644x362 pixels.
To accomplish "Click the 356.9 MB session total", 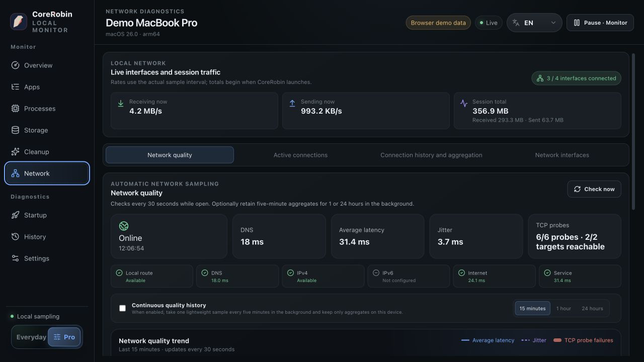I will tap(490, 111).
